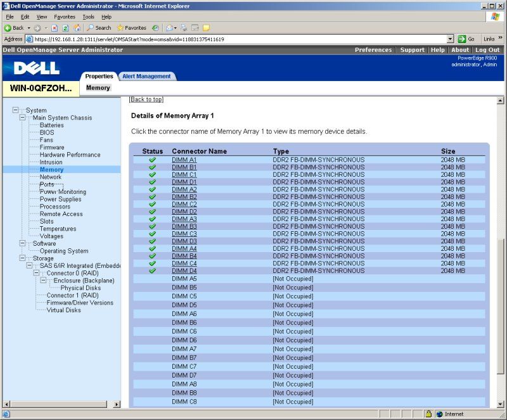The image size is (507, 420).
Task: Select Remote Access in the tree
Action: 61,214
